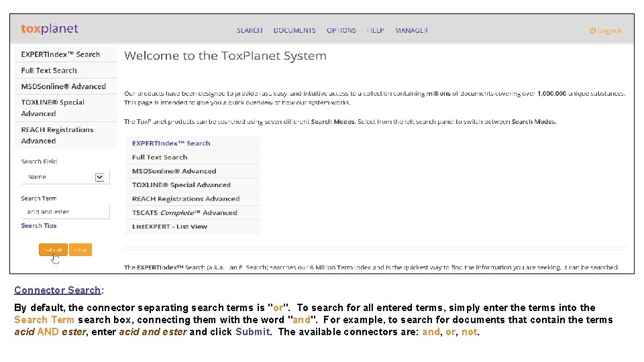The image size is (644, 362).
Task: Open the OPTIONS menu
Action: (x=341, y=30)
